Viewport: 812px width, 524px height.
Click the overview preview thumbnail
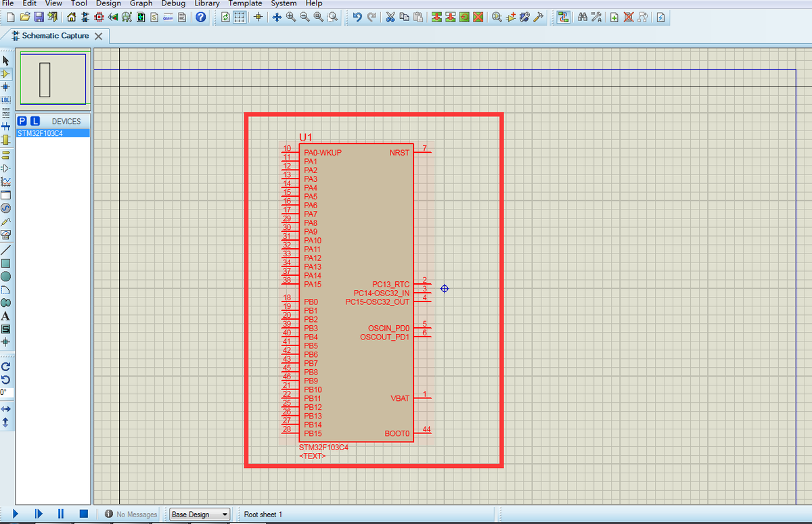(53, 79)
